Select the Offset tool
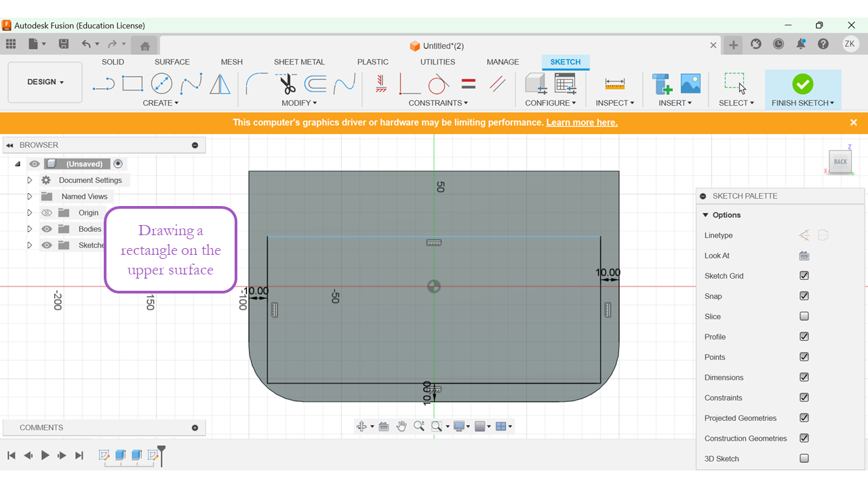 [315, 84]
